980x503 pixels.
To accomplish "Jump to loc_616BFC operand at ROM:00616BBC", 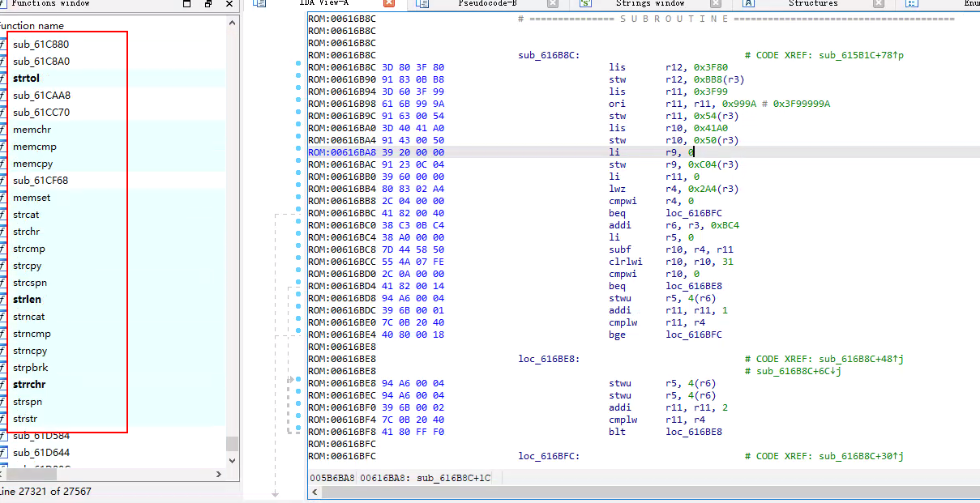I will (694, 213).
